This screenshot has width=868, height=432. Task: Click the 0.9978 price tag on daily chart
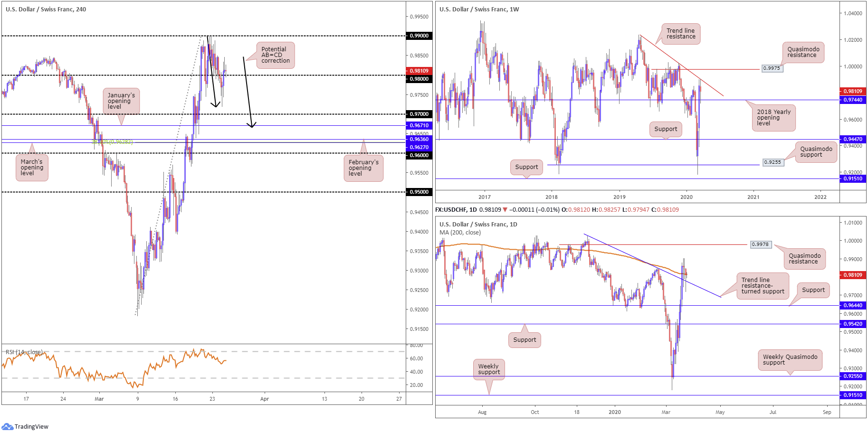click(x=760, y=244)
